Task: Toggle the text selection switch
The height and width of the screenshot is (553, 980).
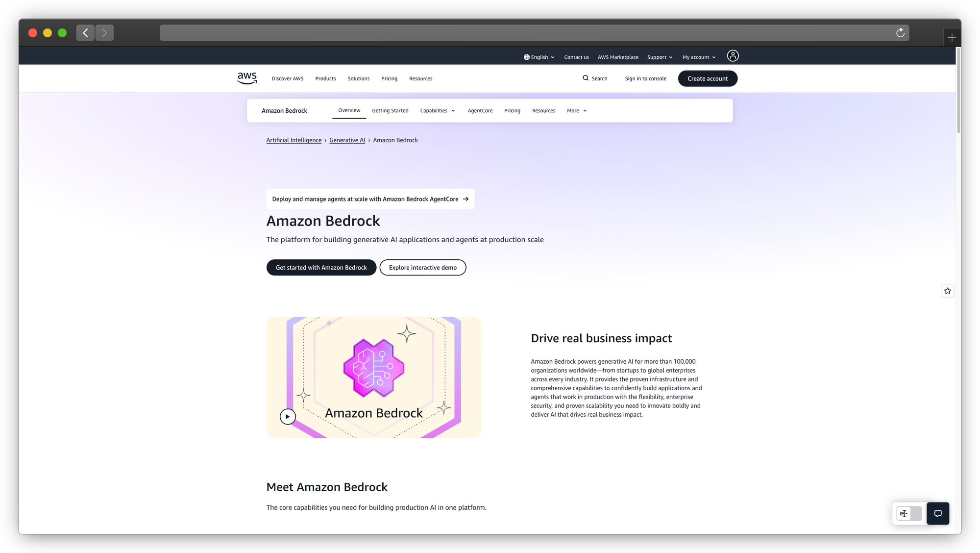Action: (909, 513)
